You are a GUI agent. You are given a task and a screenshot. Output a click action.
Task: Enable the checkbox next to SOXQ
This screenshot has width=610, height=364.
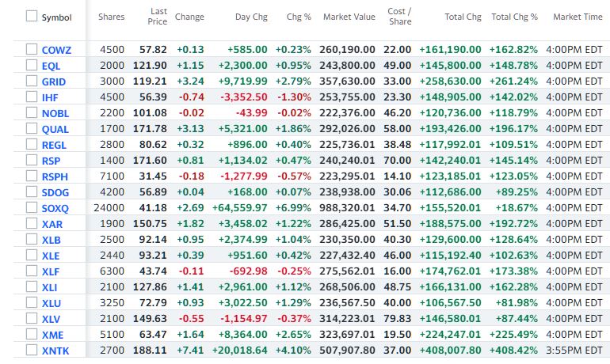coord(31,208)
